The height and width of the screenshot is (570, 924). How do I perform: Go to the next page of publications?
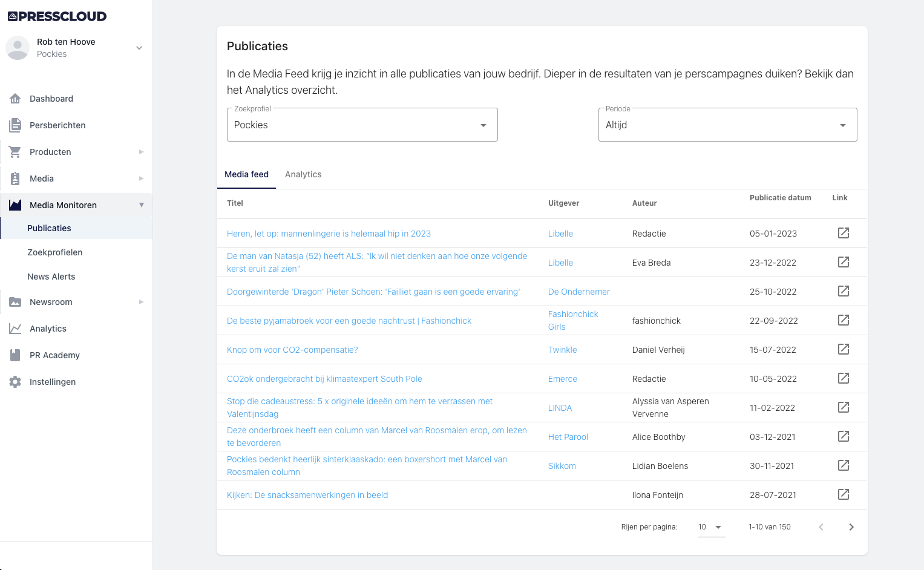pyautogui.click(x=851, y=526)
